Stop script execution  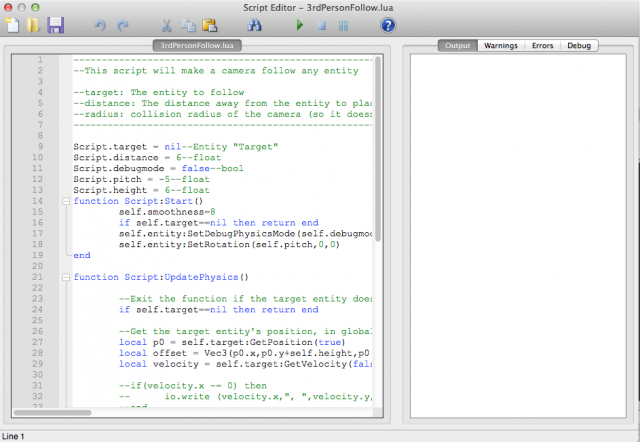click(x=321, y=25)
